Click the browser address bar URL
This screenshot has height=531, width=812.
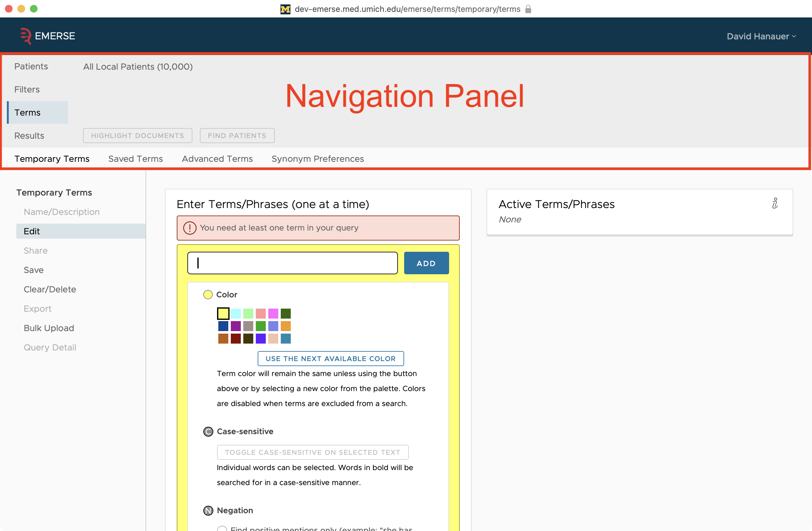(x=407, y=9)
